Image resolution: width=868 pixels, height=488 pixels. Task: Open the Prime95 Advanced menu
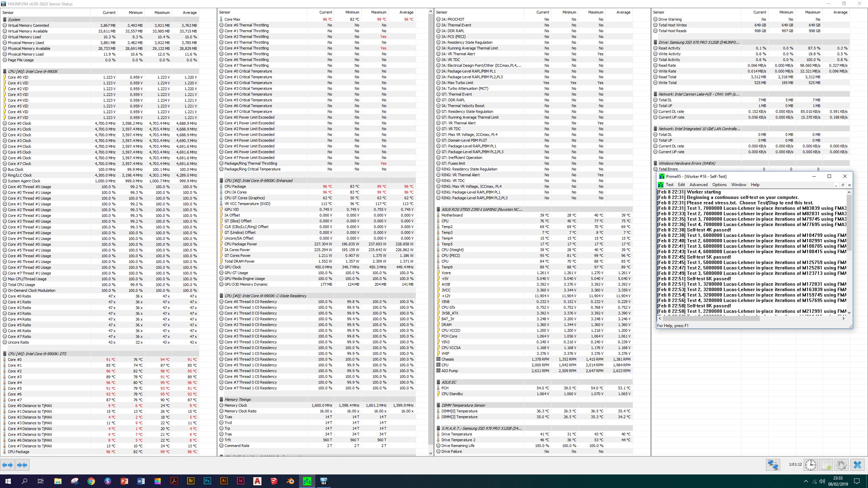[x=698, y=185]
